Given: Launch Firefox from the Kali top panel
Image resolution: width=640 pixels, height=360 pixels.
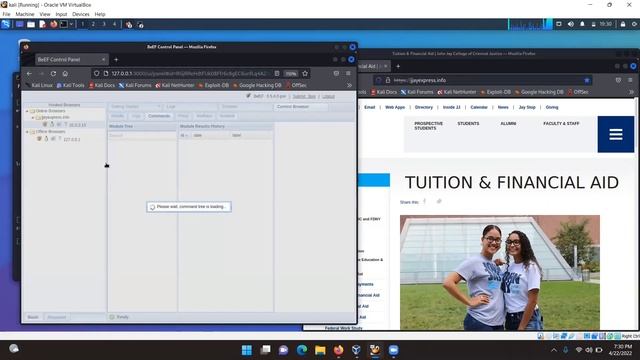Looking at the screenshot, I should pyautogui.click(x=53, y=24).
